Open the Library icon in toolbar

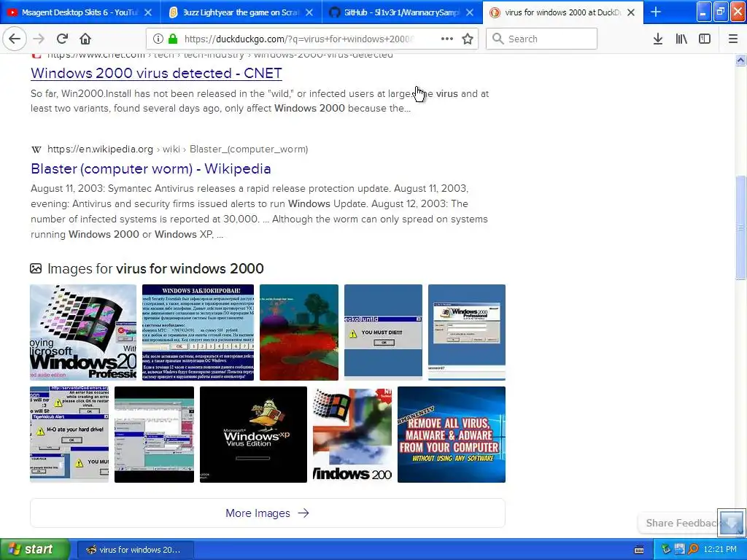681,39
